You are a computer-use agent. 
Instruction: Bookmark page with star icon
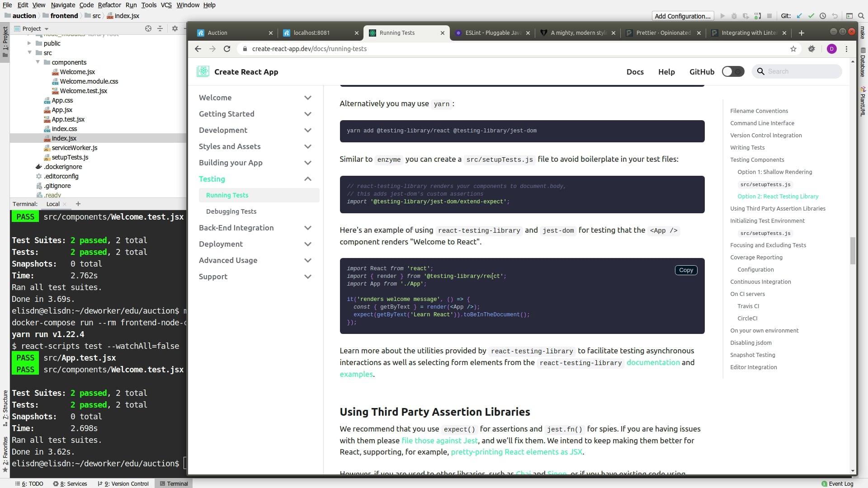(793, 49)
